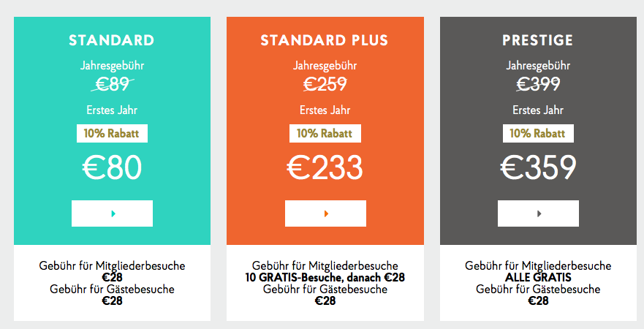
Task: Click the "Erstes Jahr" label in Prestige
Action: point(538,110)
